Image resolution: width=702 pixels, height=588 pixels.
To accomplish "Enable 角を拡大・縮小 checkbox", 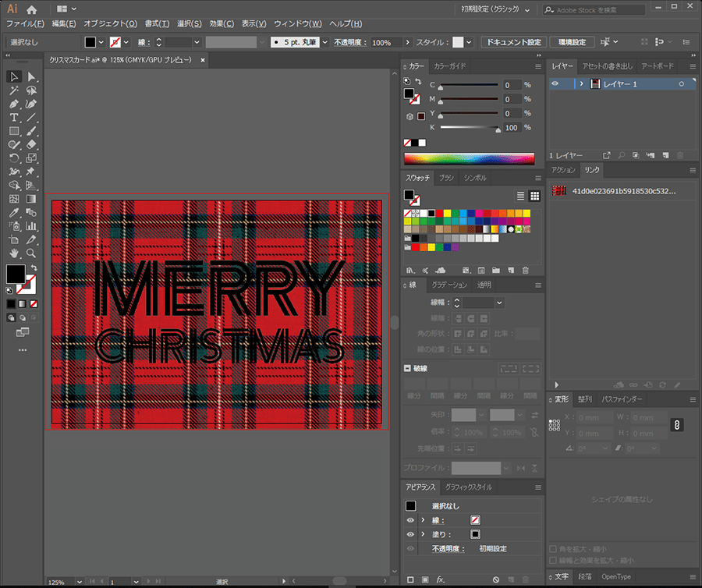I will click(x=553, y=549).
